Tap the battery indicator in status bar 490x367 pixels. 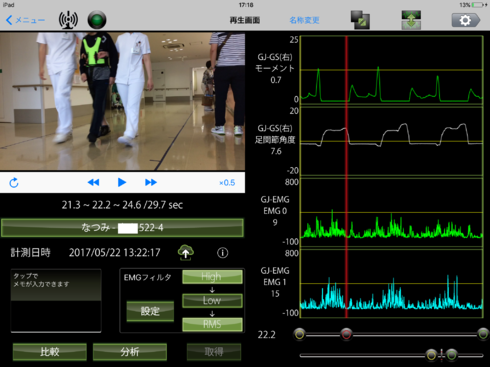tap(479, 5)
